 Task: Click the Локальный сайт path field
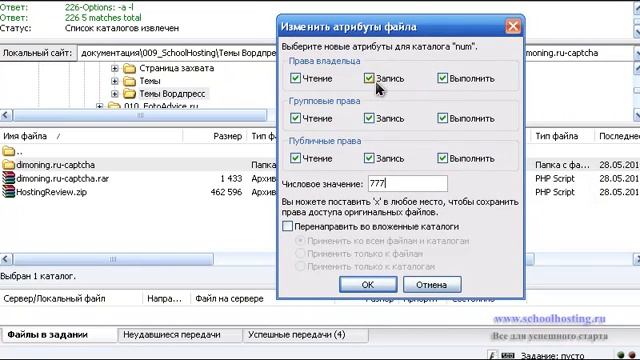tap(178, 53)
